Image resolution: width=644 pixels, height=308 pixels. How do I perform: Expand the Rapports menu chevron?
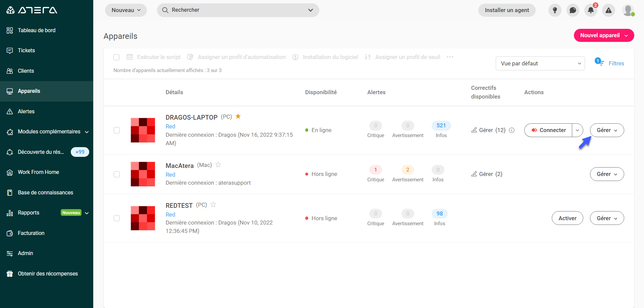pyautogui.click(x=87, y=213)
